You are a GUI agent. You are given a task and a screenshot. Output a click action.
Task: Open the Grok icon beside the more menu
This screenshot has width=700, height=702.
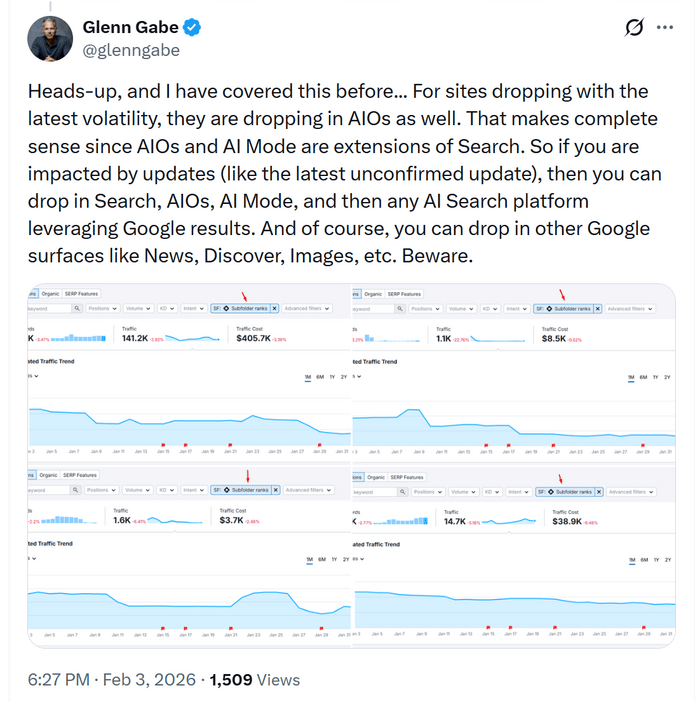click(x=632, y=28)
